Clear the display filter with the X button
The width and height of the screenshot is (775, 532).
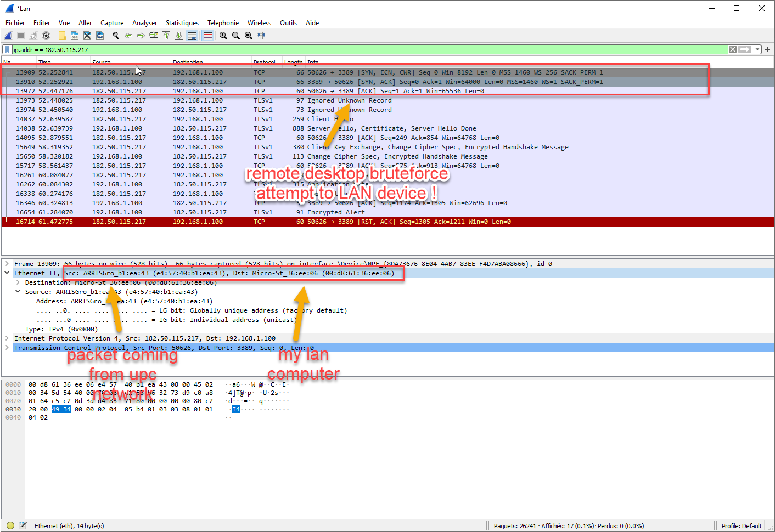point(732,49)
